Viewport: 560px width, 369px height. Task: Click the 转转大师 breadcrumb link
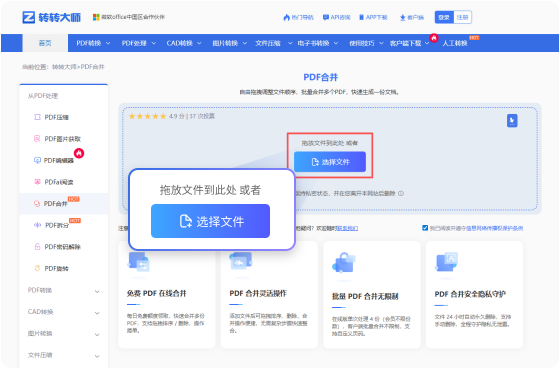point(64,67)
